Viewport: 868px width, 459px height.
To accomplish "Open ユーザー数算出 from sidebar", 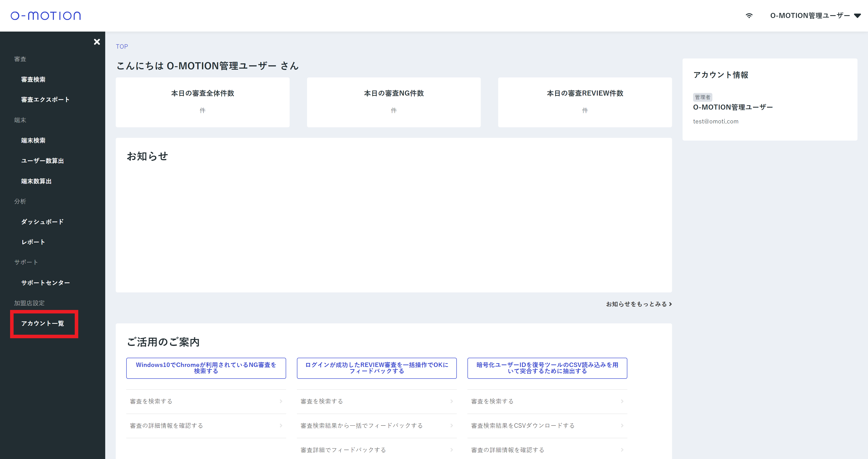I will tap(43, 161).
